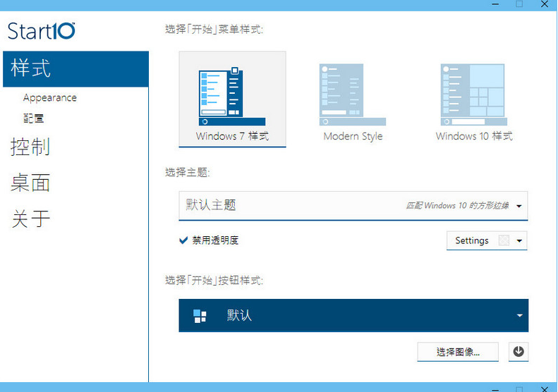Open the Settings button dropdown arrow

519,241
